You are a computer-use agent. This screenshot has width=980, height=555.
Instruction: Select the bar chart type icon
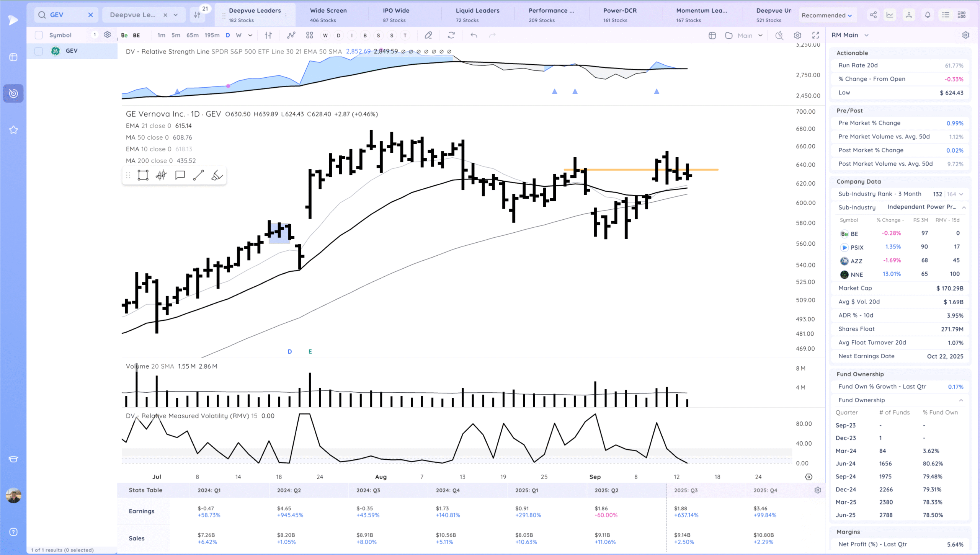268,35
